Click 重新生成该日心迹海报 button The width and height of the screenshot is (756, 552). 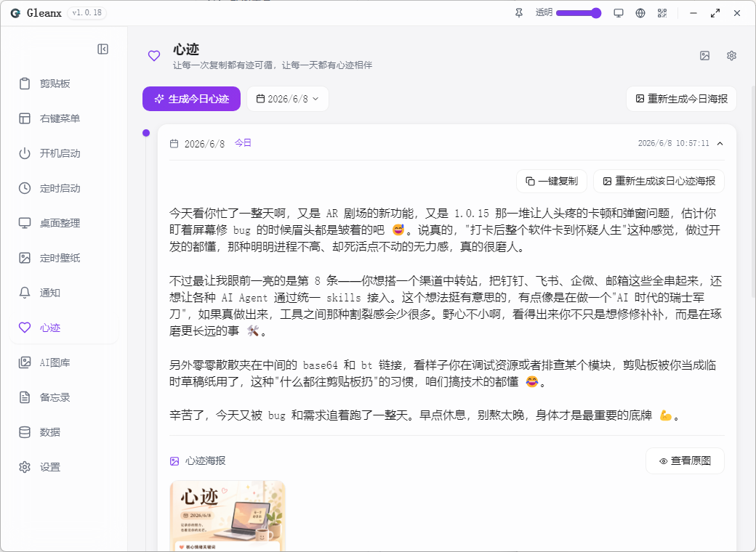[x=659, y=181]
